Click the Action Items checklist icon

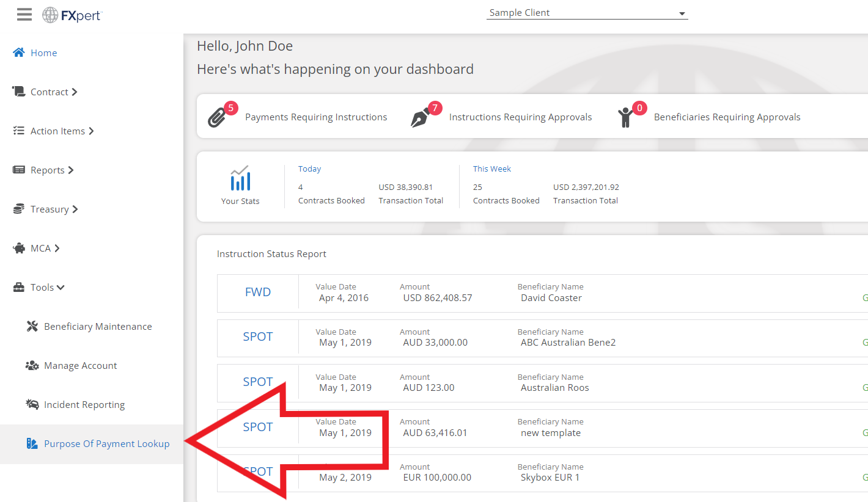[19, 131]
